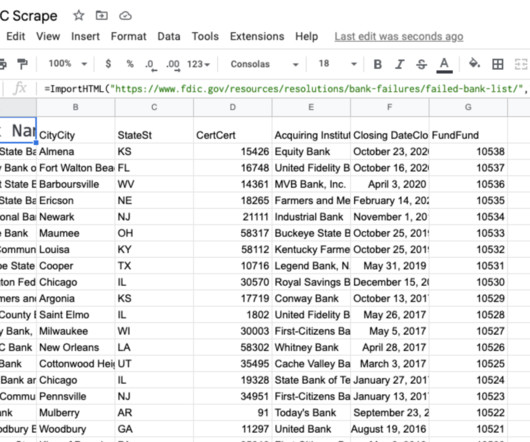Select the 'Milwaukee' cell
530x442 pixels.
76,331
